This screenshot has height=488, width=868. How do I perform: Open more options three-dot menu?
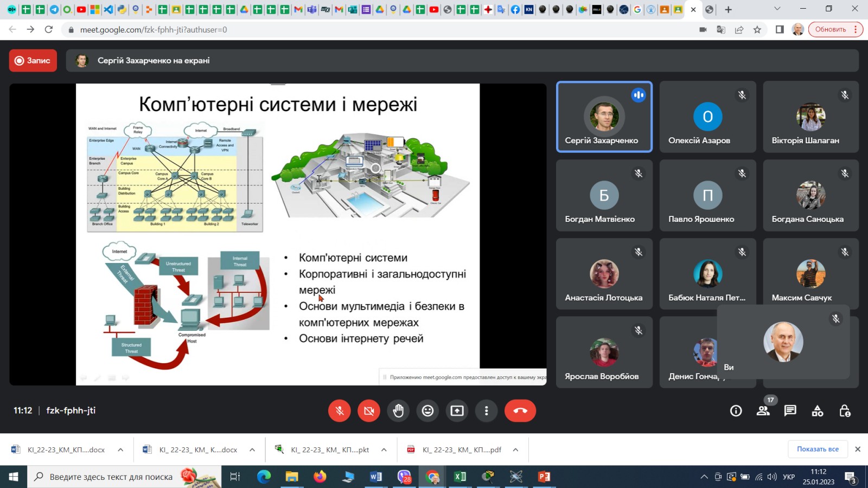point(486,411)
